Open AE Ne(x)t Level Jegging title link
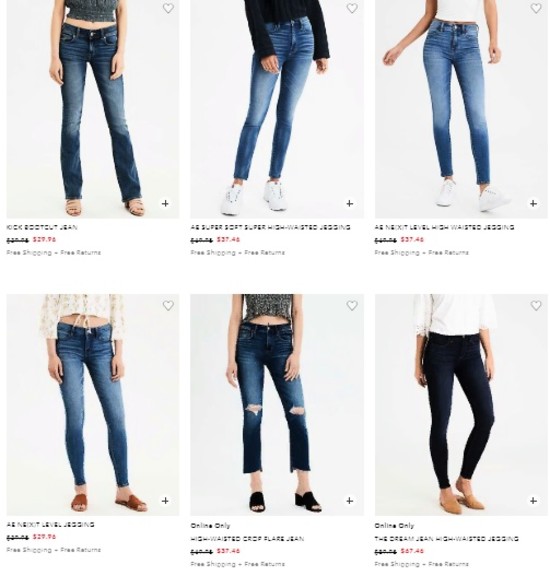 50,525
